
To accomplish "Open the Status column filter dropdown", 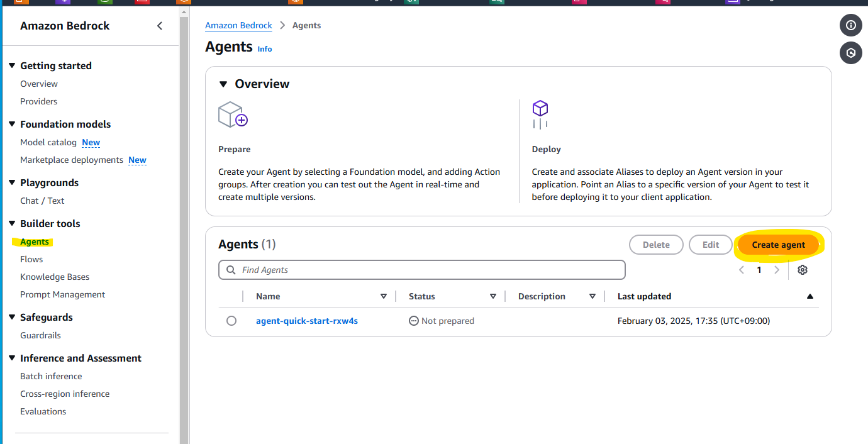I will (x=493, y=296).
